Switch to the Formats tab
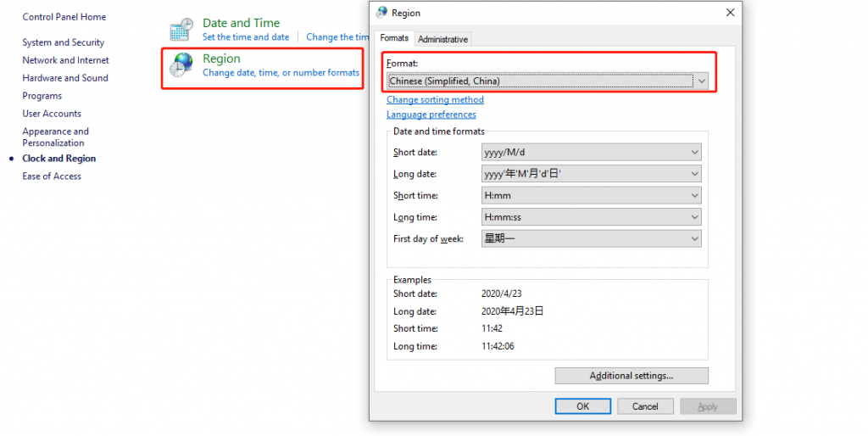Viewport: 868px width, 436px height. click(x=394, y=37)
